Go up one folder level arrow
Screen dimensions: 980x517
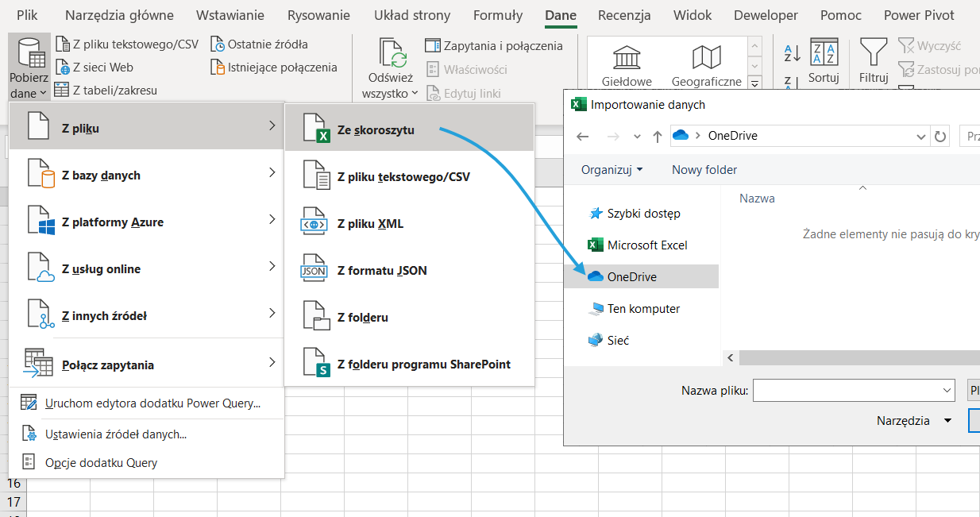(657, 136)
